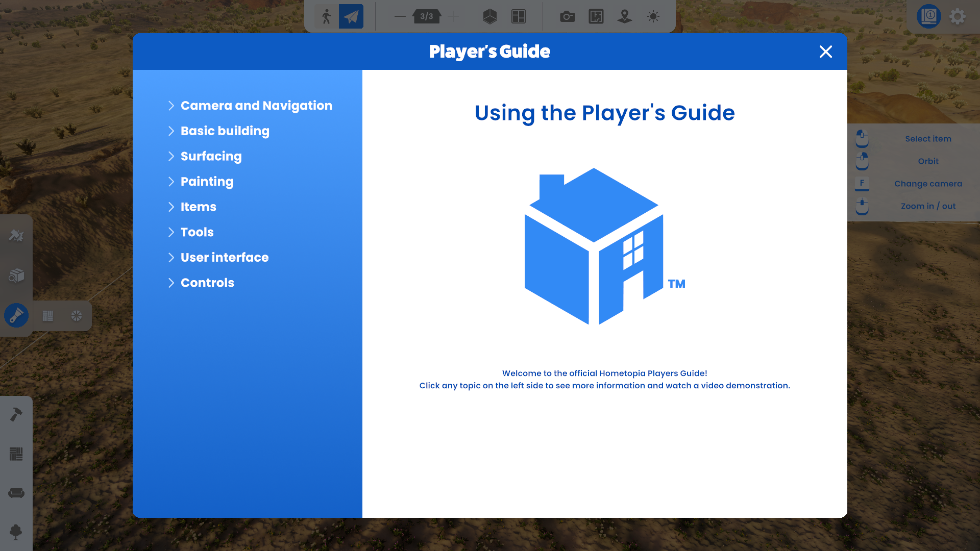Image resolution: width=980 pixels, height=551 pixels.
Task: Expand Camera and Navigation chevron
Action: pyautogui.click(x=171, y=106)
